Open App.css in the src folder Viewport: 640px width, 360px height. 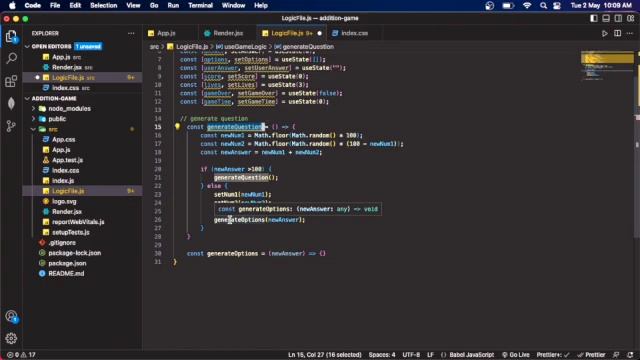[63, 140]
